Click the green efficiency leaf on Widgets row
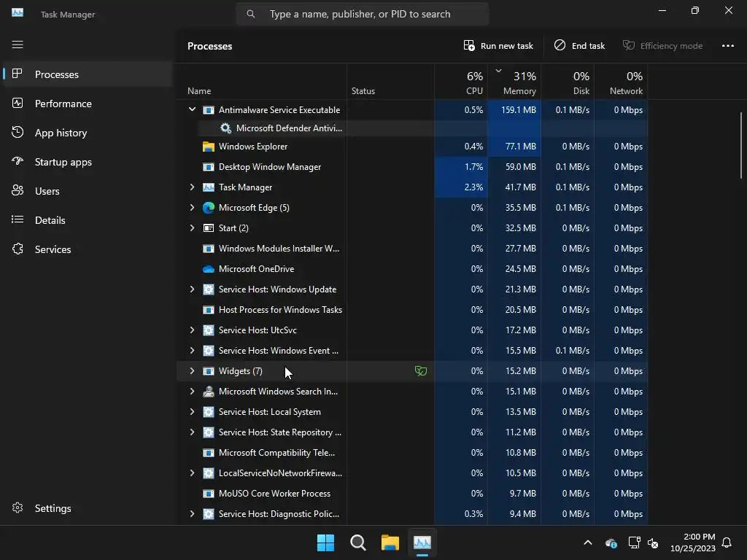Image resolution: width=747 pixels, height=560 pixels. pyautogui.click(x=421, y=371)
